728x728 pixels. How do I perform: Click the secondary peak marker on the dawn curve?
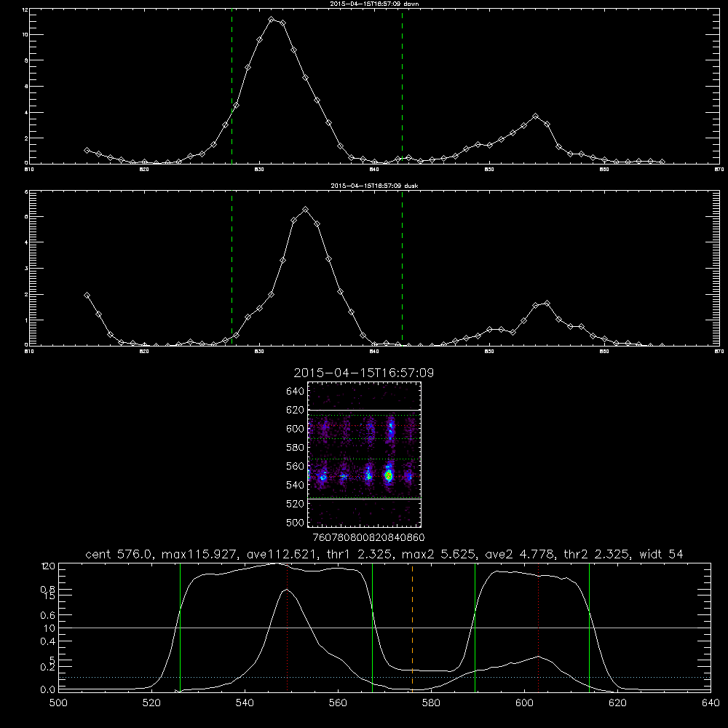tap(536, 116)
